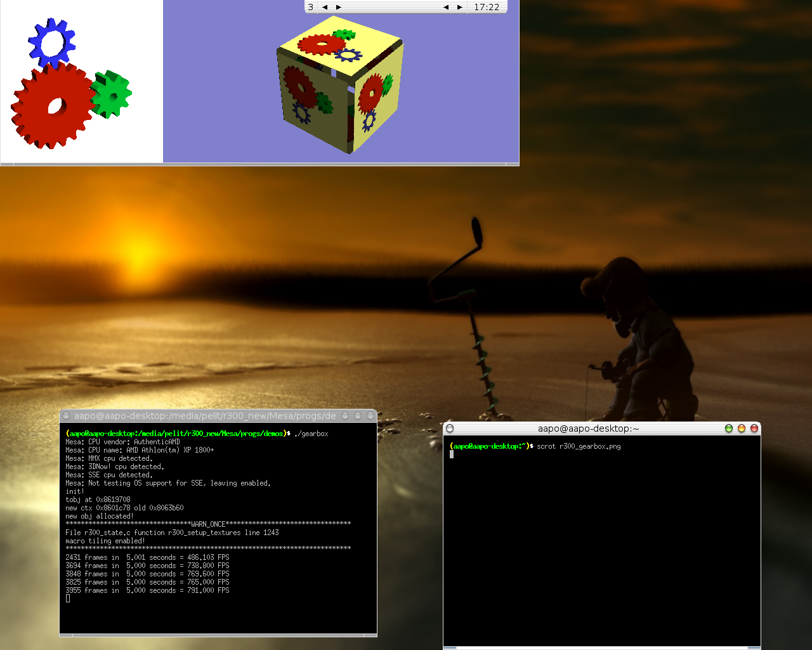Click the aapo@aapo-desktop:~ title bar text
The height and width of the screenshot is (650, 812).
tap(588, 428)
